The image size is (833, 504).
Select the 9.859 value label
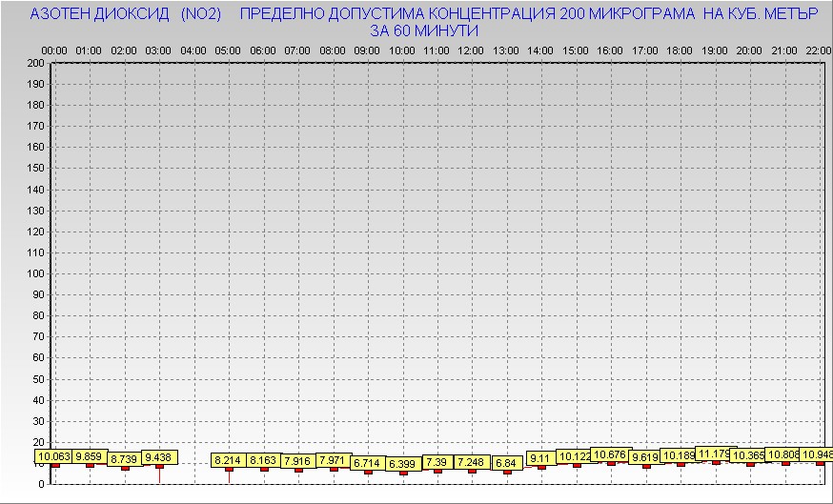point(90,456)
